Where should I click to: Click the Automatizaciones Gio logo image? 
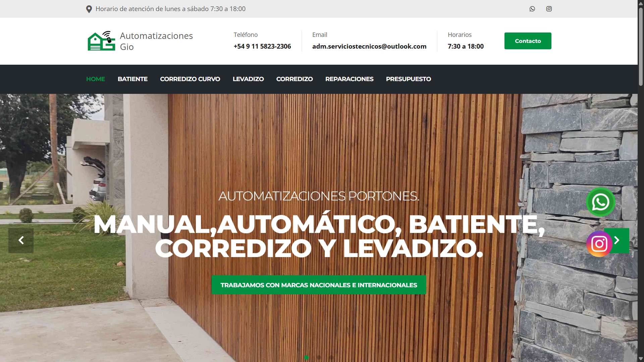(101, 41)
